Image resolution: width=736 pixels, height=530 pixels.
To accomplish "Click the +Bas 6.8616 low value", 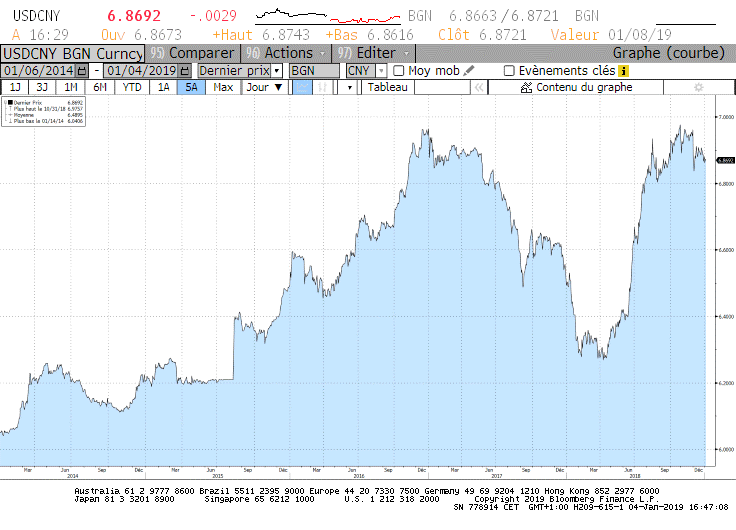I will pos(369,35).
